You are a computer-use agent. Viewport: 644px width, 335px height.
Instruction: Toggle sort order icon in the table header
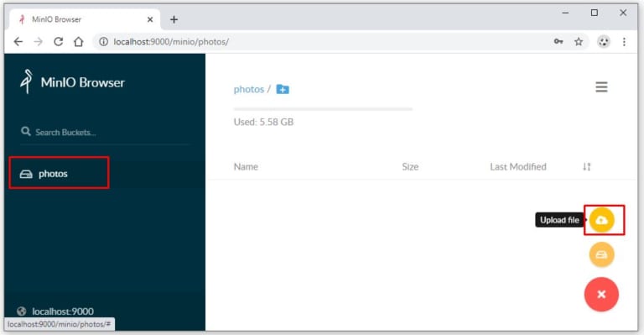tap(586, 166)
